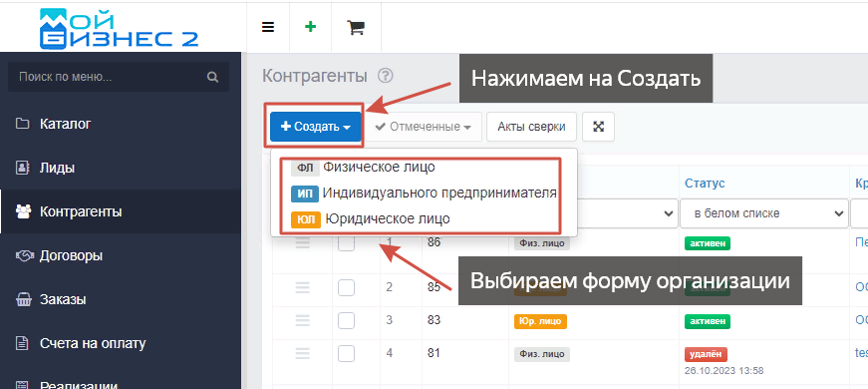Click the fullscreen expand icon button
The width and height of the screenshot is (868, 389).
(598, 127)
